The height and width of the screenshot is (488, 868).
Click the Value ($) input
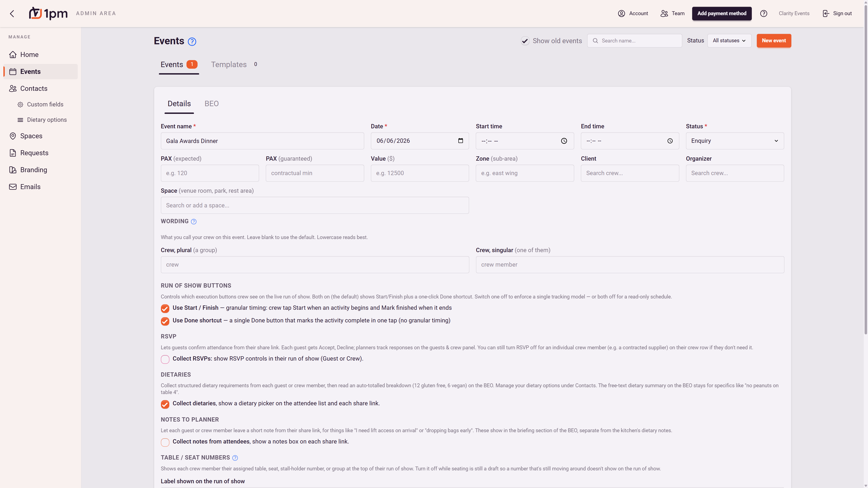point(420,173)
